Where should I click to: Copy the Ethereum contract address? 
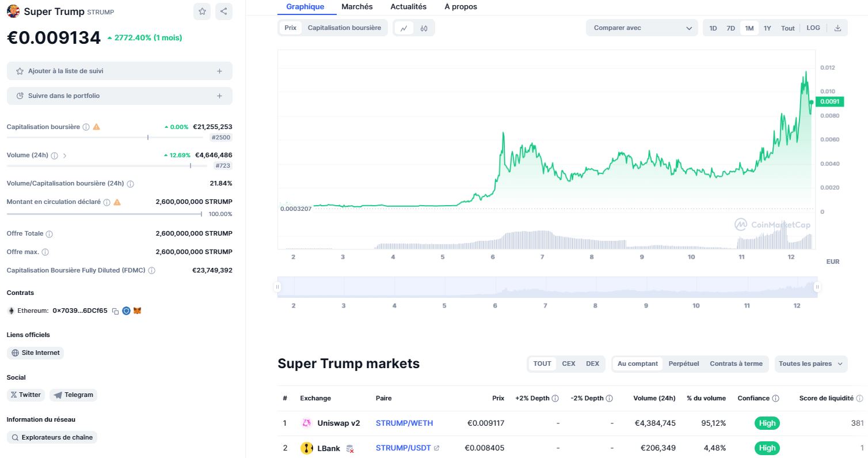(115, 311)
